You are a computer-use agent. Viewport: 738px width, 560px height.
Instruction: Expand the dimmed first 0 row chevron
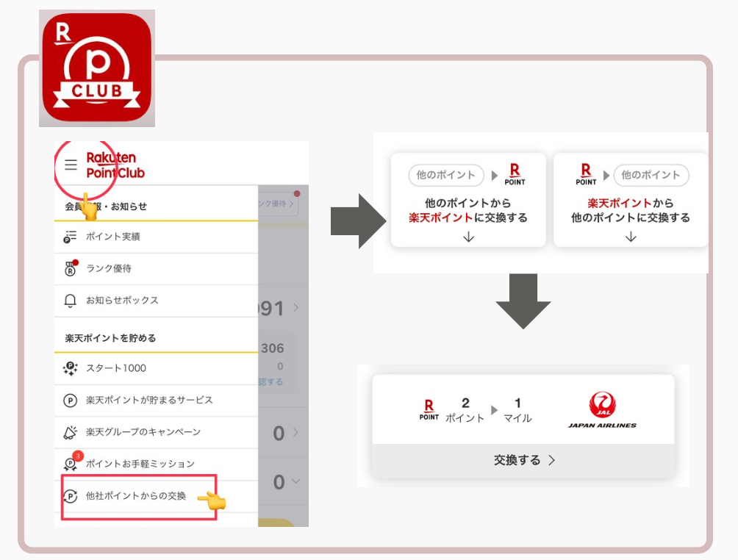click(295, 432)
